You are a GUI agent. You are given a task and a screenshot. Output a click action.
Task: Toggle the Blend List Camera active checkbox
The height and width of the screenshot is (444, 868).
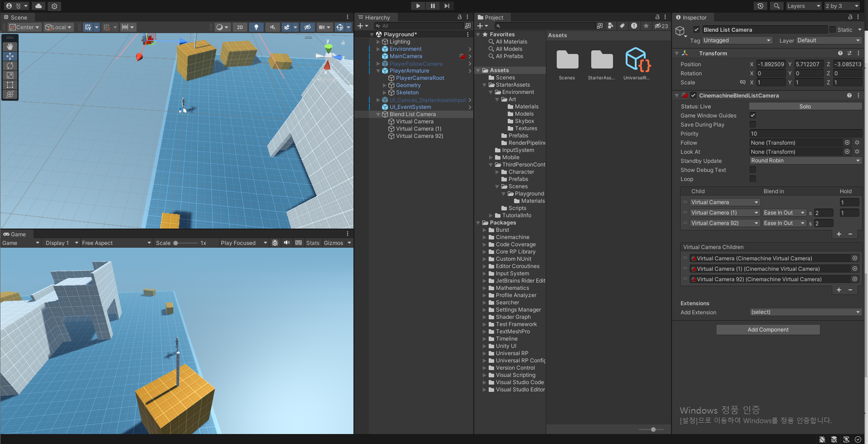tap(696, 29)
